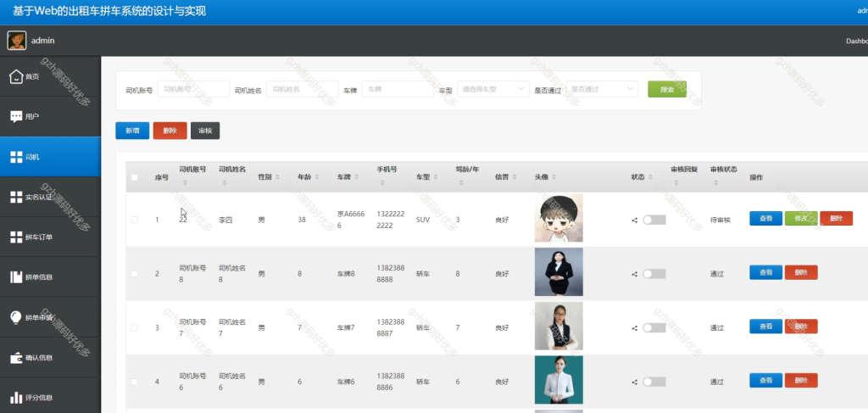
Task: Open the 确认信息 wallet icon
Action: point(16,358)
